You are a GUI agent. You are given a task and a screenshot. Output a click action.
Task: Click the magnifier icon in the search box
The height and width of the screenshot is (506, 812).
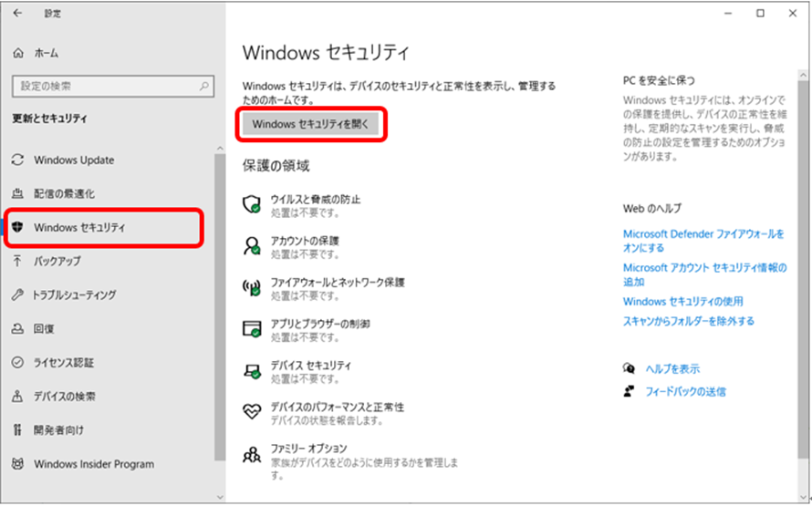click(204, 86)
